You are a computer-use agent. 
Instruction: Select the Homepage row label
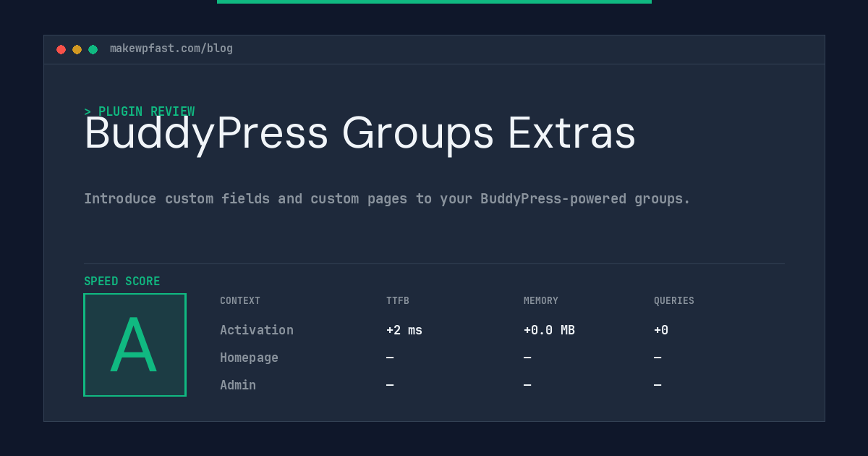click(249, 358)
